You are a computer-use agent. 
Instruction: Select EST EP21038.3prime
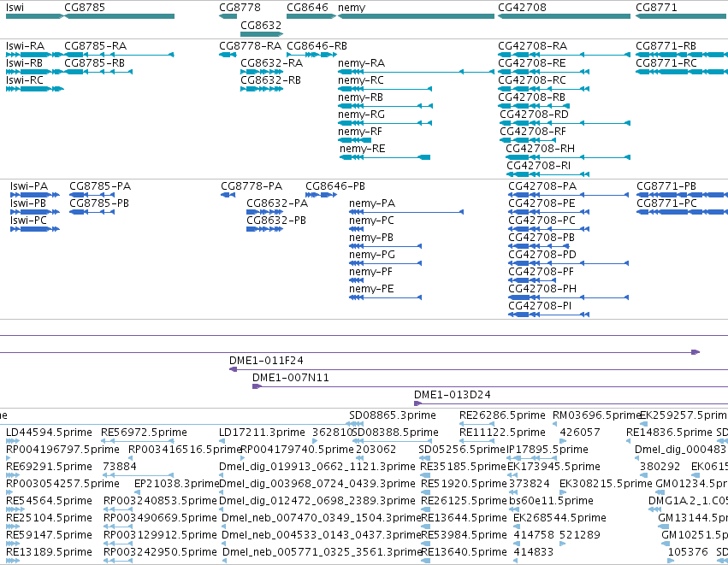(138, 492)
